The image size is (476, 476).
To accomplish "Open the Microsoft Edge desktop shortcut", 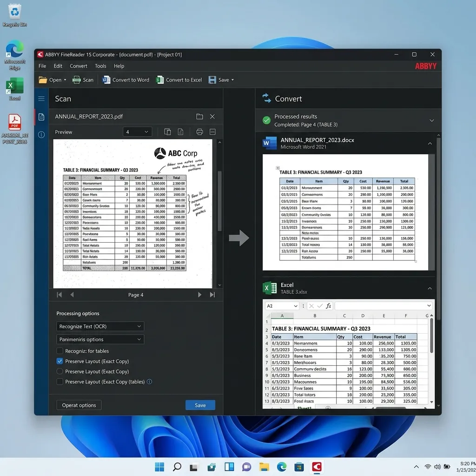I will pyautogui.click(x=14, y=55).
